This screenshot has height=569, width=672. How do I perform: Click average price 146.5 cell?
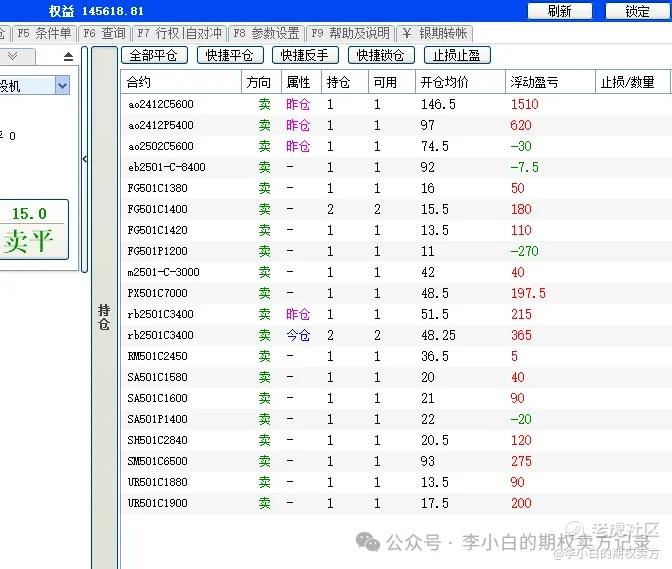click(438, 104)
